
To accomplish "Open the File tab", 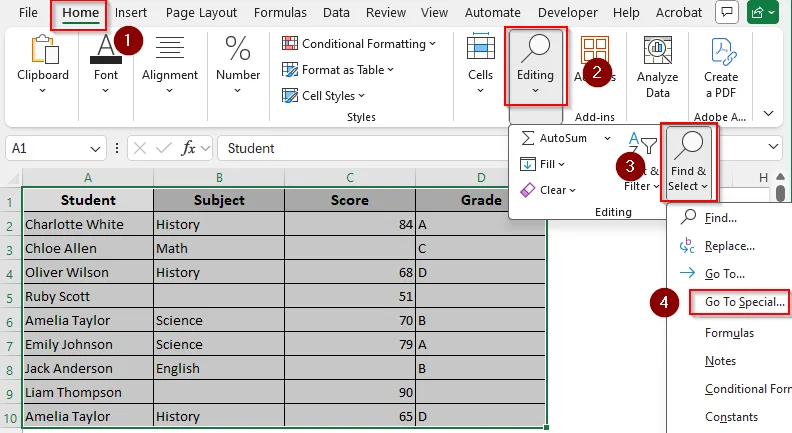I will tap(28, 13).
